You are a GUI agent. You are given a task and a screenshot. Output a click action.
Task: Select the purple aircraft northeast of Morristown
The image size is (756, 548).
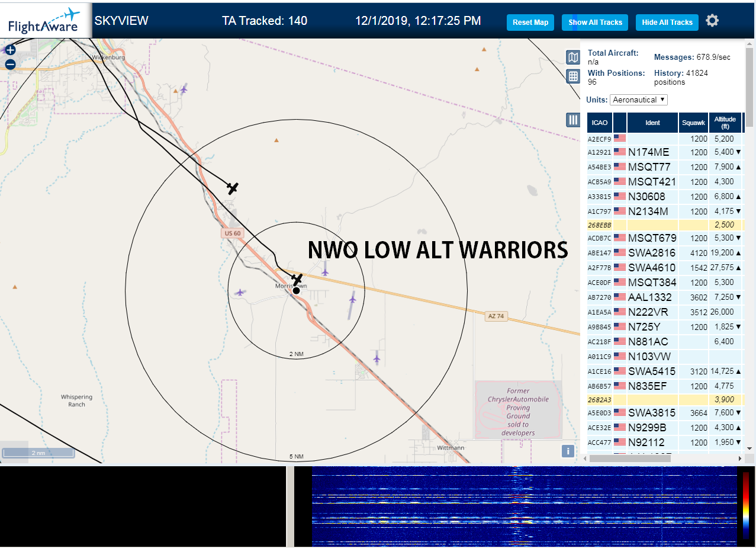(x=325, y=272)
